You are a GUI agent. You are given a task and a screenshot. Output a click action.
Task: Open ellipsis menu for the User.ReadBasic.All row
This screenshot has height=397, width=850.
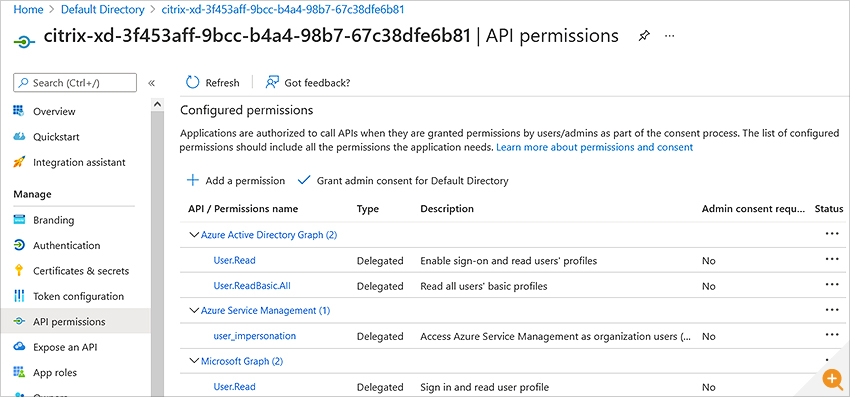point(832,284)
